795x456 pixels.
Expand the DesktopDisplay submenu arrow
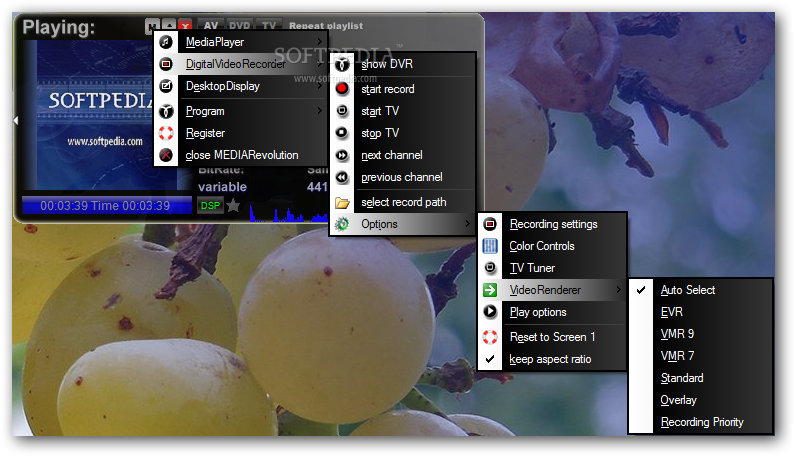(319, 86)
